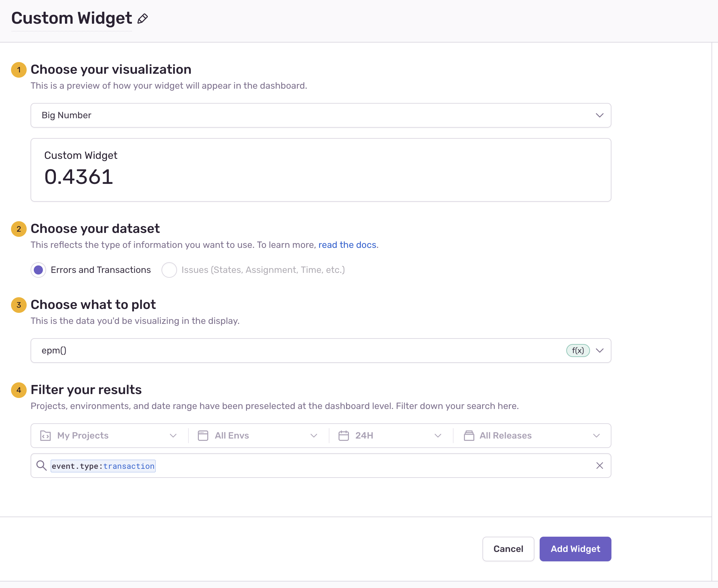The image size is (718, 588).
Task: Expand the All Releases dropdown
Action: point(597,436)
